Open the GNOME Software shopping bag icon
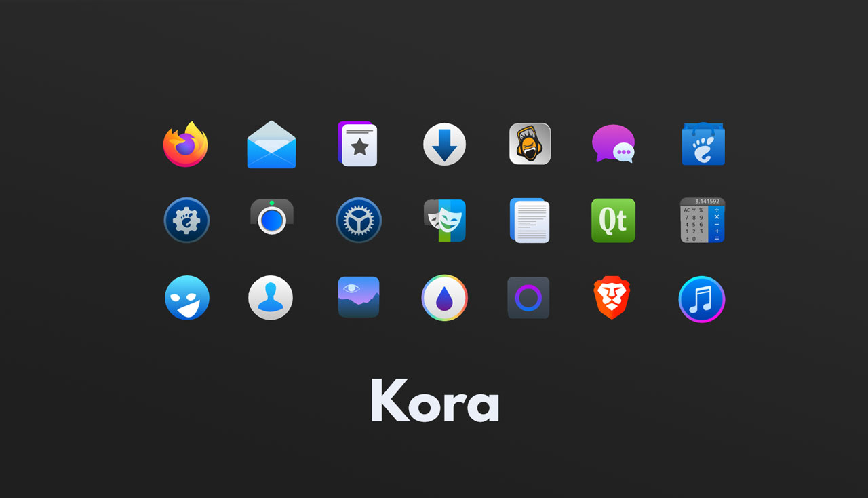 click(x=703, y=144)
